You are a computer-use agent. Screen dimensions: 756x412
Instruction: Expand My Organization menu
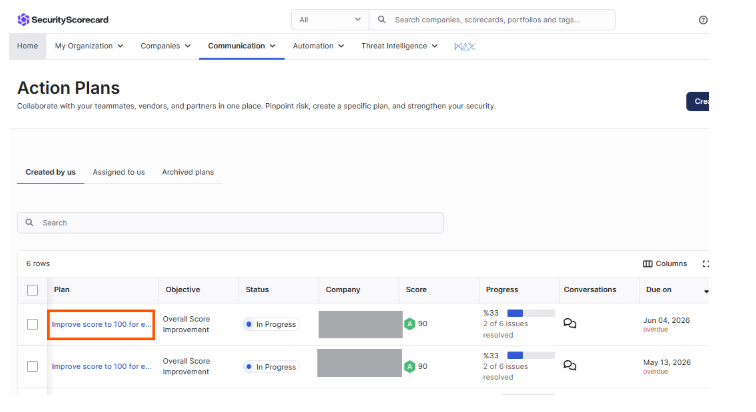(89, 46)
